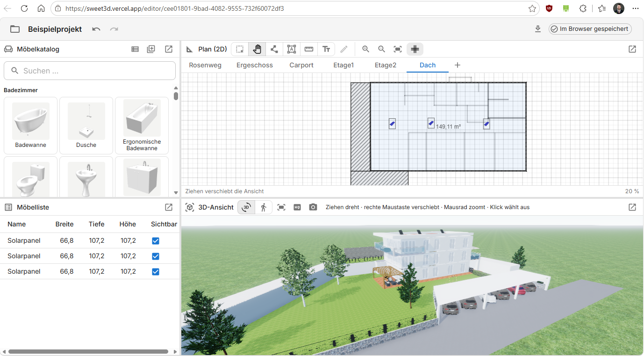Select the Ergonomische Badewanne item

click(x=142, y=125)
